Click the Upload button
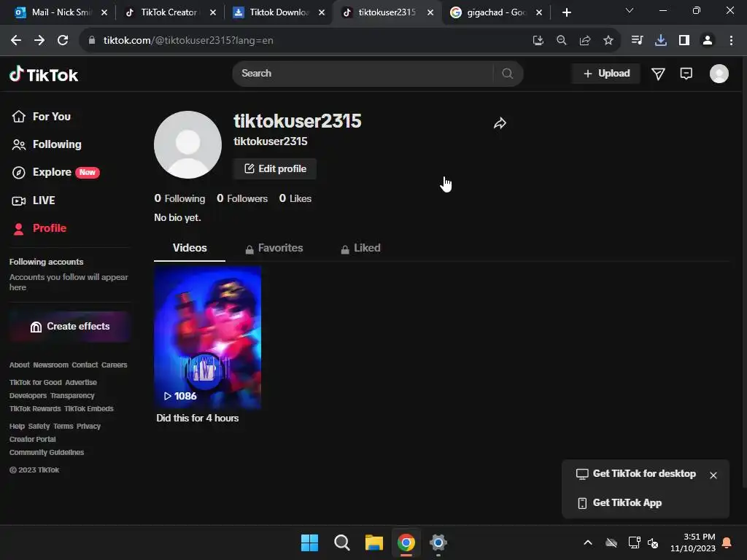 [x=606, y=74]
